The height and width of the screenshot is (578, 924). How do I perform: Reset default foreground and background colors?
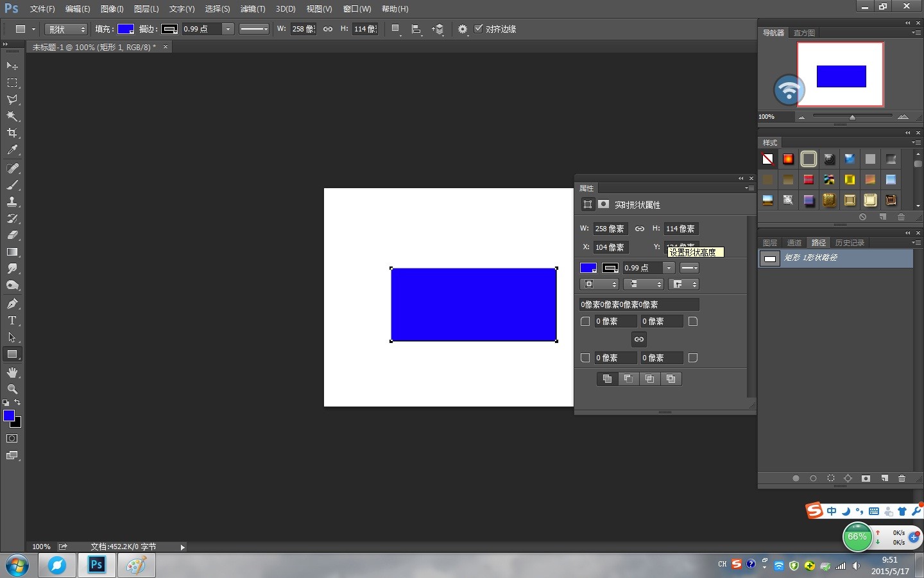coord(6,403)
